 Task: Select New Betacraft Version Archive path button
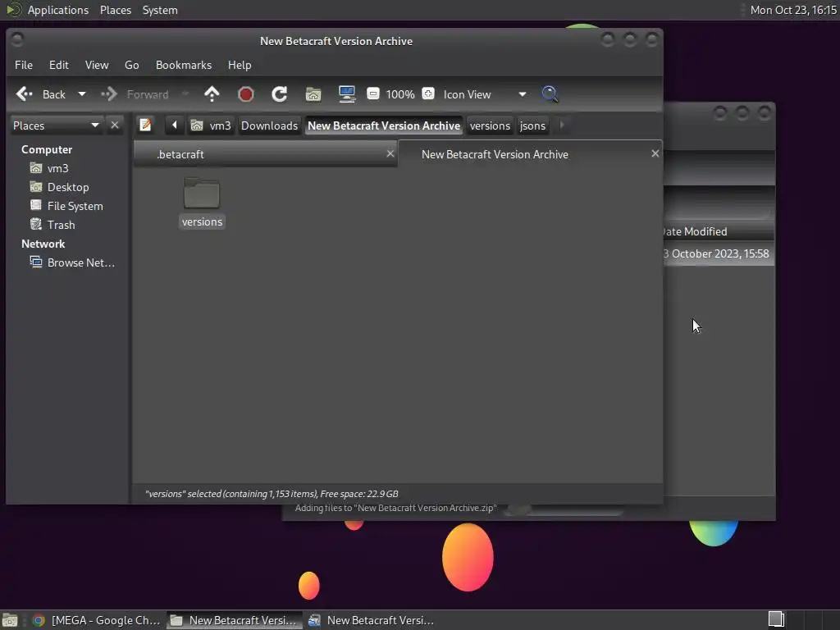click(384, 126)
